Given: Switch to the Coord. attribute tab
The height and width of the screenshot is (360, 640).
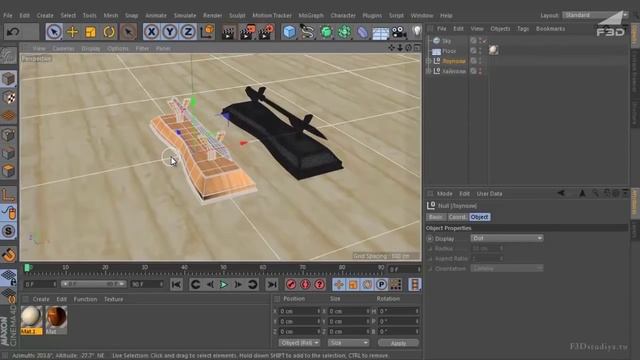Looking at the screenshot, I should pyautogui.click(x=457, y=217).
